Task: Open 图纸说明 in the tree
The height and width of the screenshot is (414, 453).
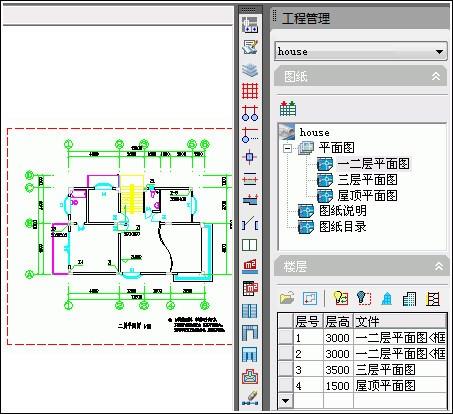Action: (343, 211)
